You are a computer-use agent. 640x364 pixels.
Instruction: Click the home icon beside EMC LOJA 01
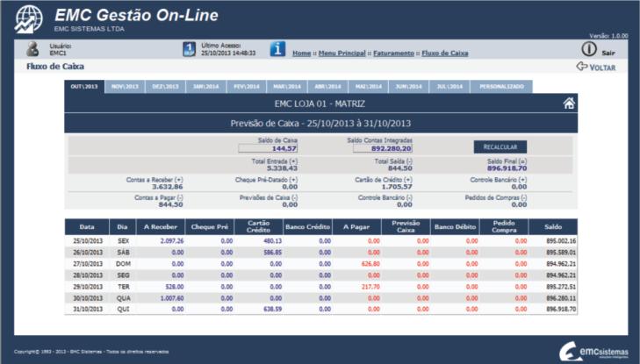569,103
